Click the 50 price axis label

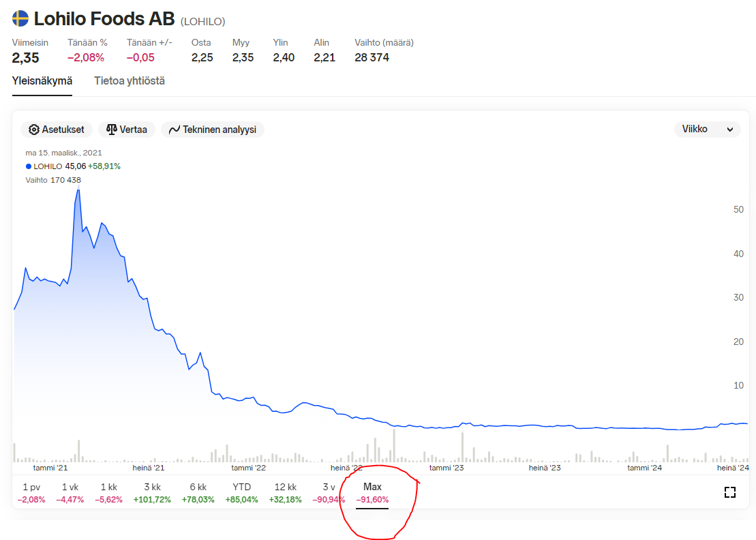point(738,210)
